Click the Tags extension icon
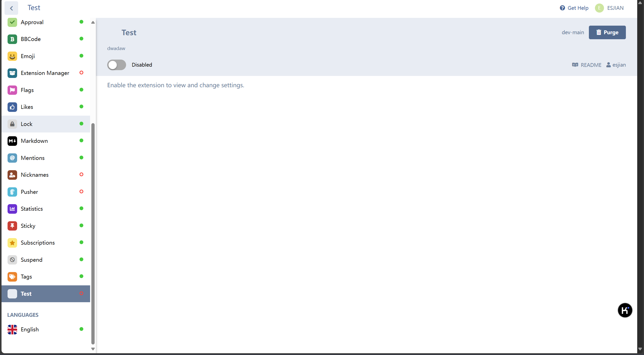Screen dimensions: 644x355 (x=12, y=277)
